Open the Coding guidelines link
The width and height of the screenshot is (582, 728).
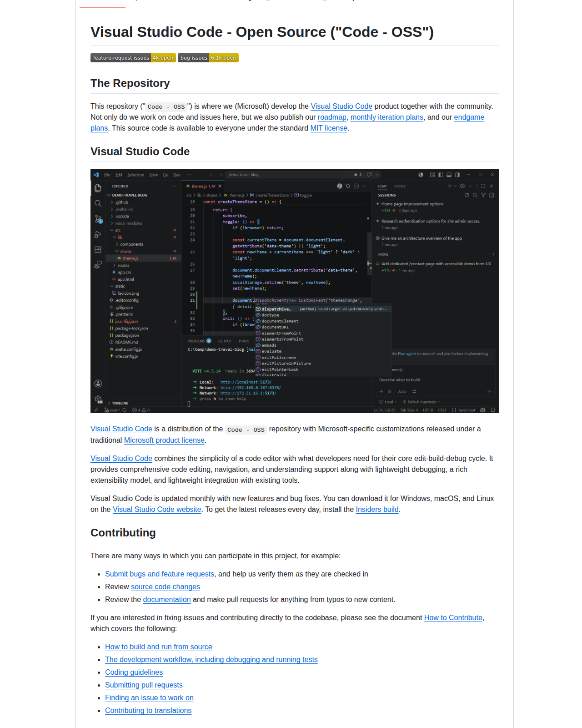click(134, 672)
